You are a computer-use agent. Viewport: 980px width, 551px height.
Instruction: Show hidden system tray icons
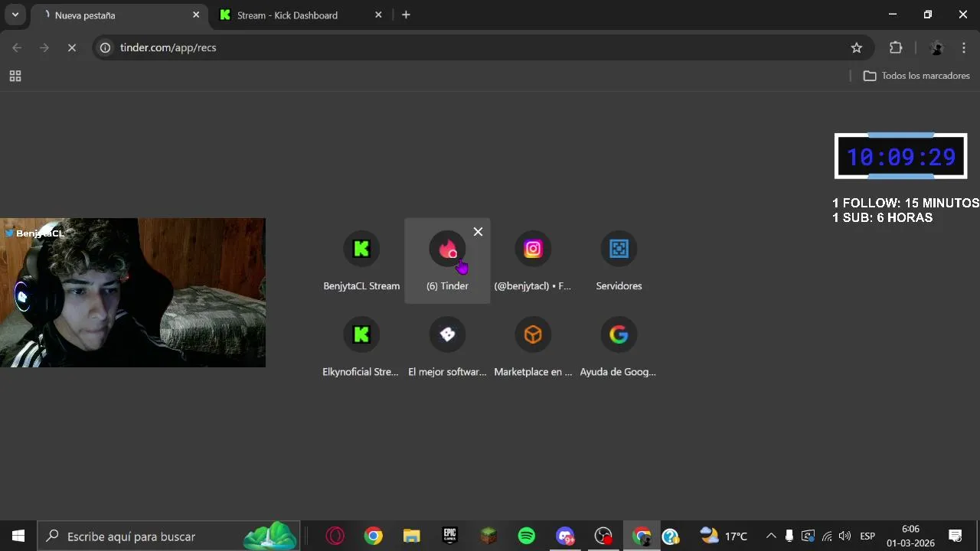[771, 536]
